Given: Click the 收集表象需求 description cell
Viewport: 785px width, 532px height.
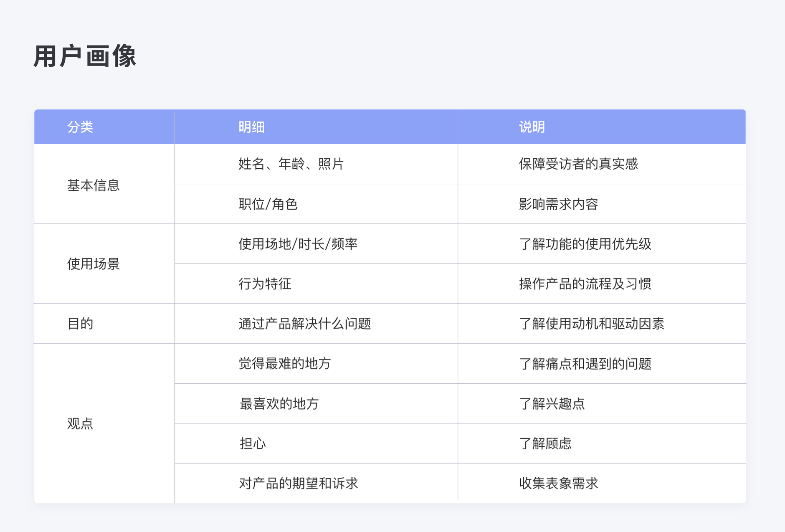Looking at the screenshot, I should [558, 484].
